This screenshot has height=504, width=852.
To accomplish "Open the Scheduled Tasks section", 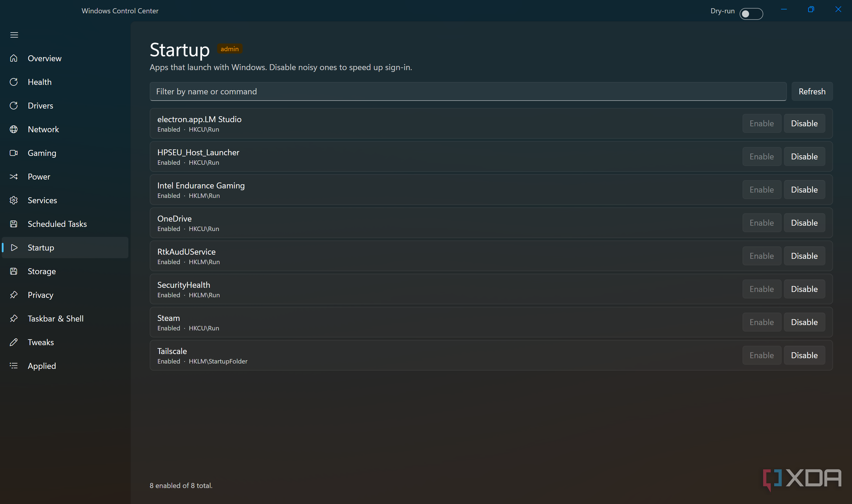I will tap(65, 224).
